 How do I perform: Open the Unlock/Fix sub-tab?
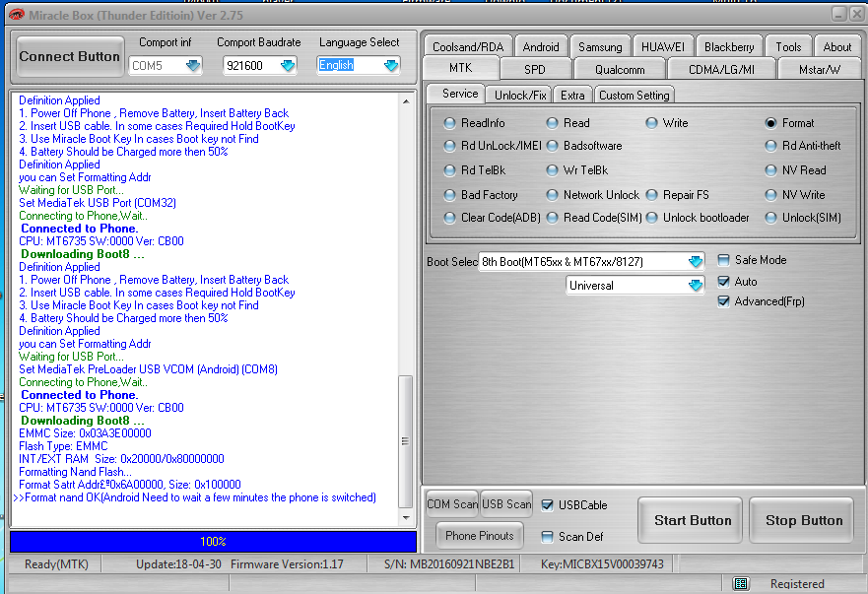tap(520, 96)
